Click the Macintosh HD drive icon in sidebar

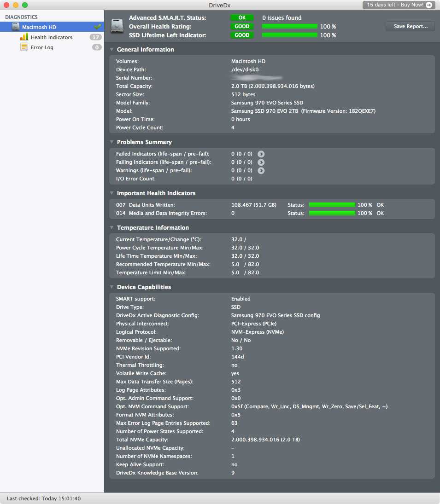coord(16,27)
